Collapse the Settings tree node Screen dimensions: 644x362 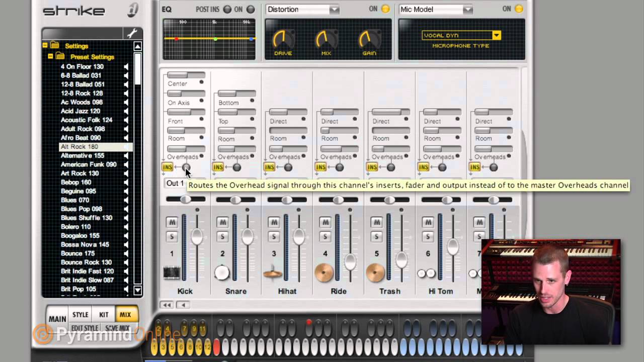pyautogui.click(x=45, y=46)
